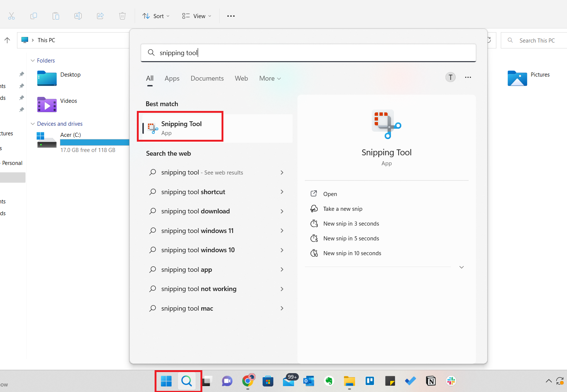Click This PC in the address bar
The height and width of the screenshot is (392, 567).
46,40
